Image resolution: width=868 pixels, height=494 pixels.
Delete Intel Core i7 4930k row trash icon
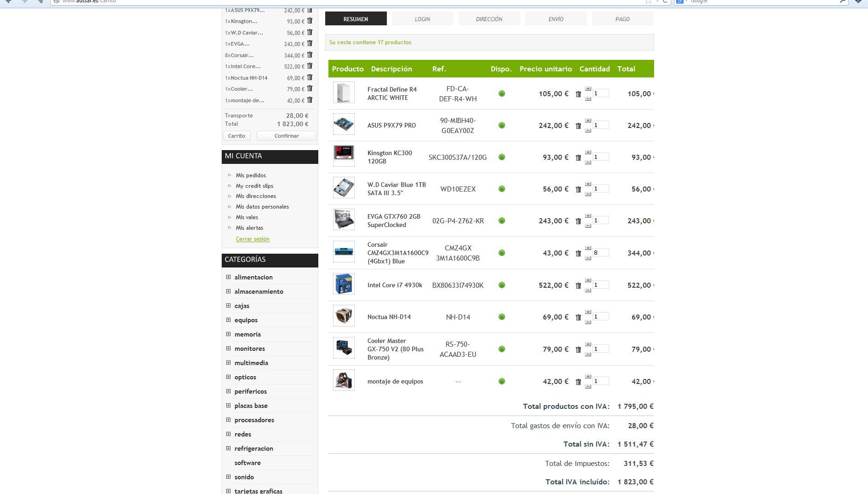point(578,285)
